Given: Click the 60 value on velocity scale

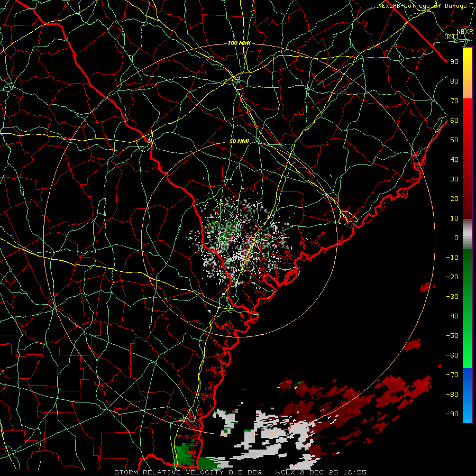Looking at the screenshot, I should (454, 121).
